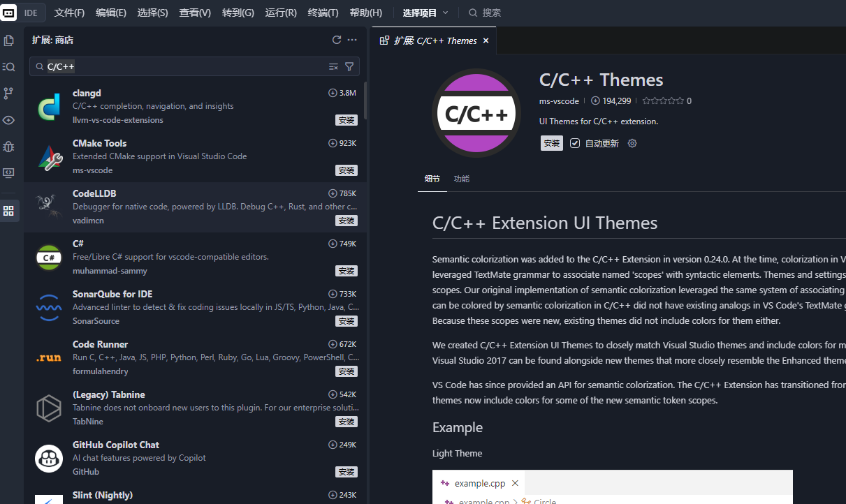Refresh the extensions store list
The width and height of the screenshot is (846, 504).
click(337, 40)
